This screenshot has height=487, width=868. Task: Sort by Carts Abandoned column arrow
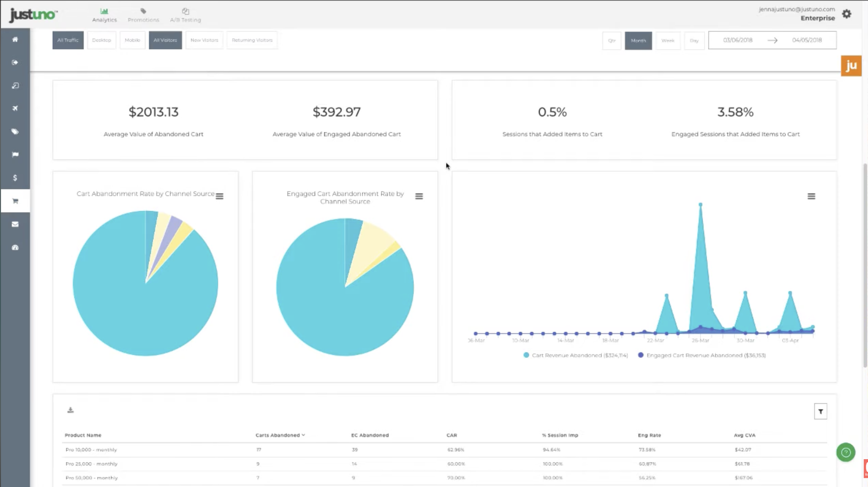[x=303, y=435]
